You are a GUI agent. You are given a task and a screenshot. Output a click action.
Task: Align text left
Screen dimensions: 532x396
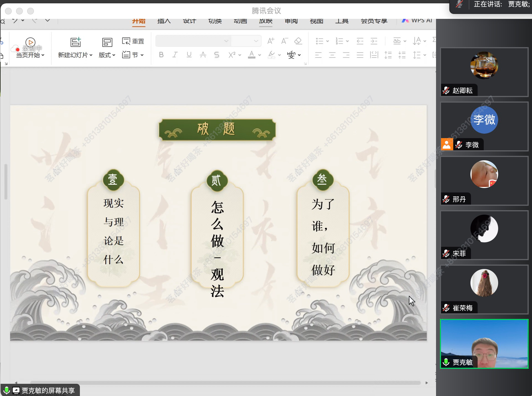[318, 55]
